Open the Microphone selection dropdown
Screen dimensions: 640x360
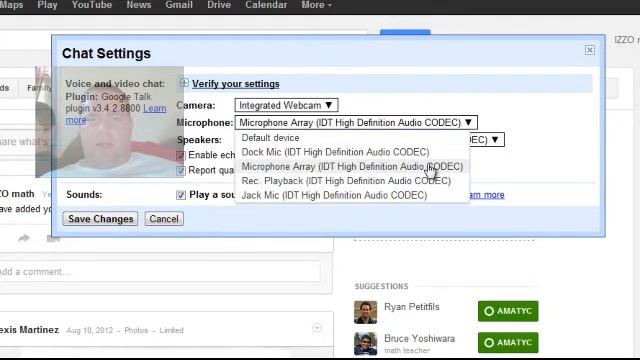pos(356,122)
